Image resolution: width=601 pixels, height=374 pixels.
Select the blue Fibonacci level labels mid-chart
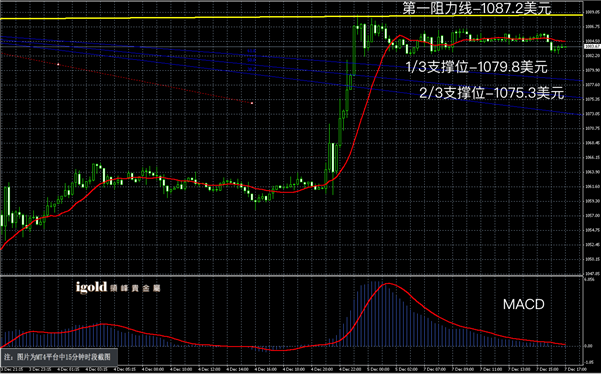(x=251, y=60)
